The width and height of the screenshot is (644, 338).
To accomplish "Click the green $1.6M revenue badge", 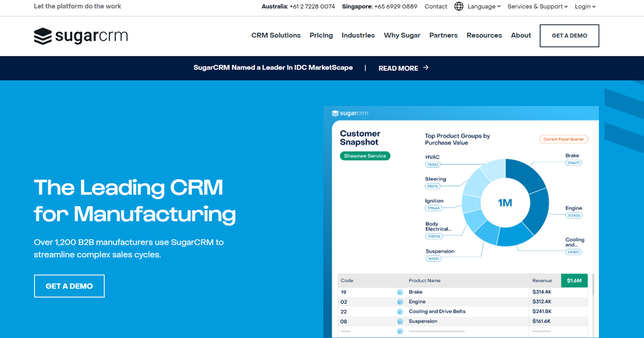I will tap(574, 280).
